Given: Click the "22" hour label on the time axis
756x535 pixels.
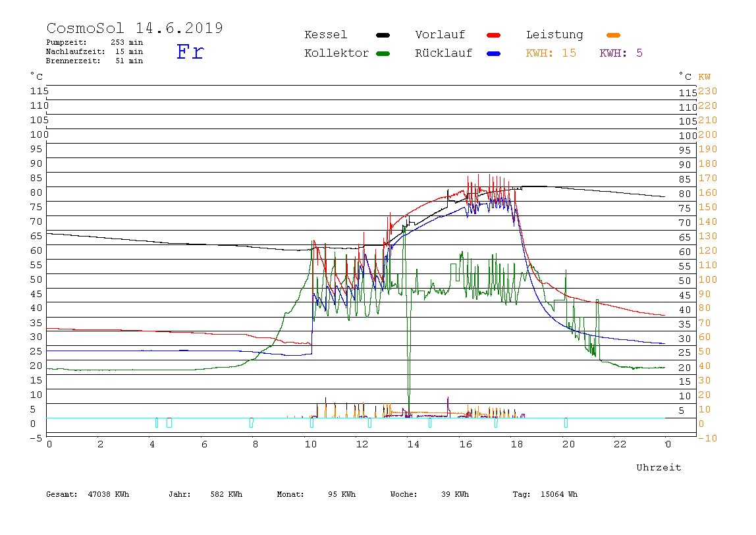Looking at the screenshot, I should tap(620, 444).
